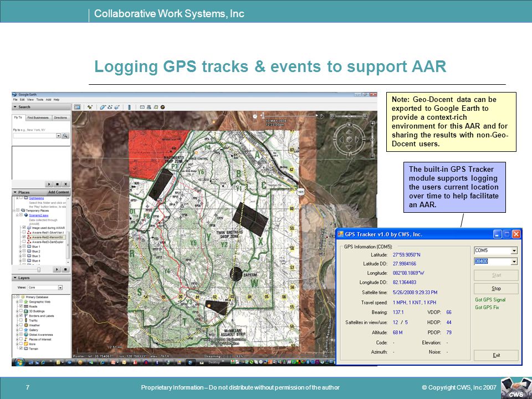Screen dimensions: 532x399
Task: Open the View menu
Action: pos(30,100)
